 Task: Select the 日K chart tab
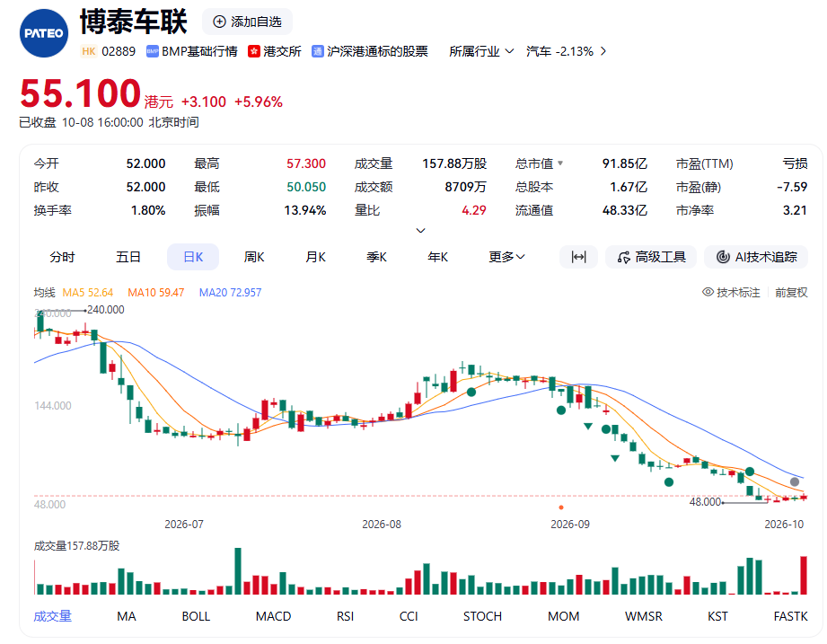[x=193, y=257]
